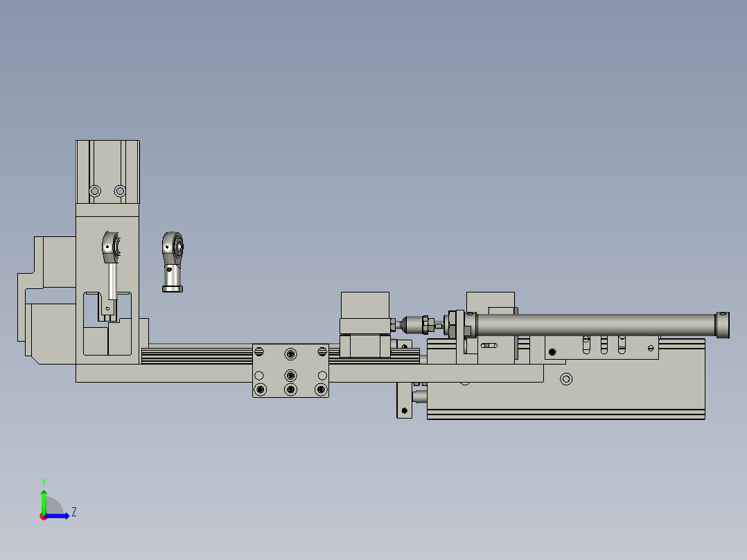Select the square slider block left of coupling
Viewport: 747px width, 560px height.
click(x=365, y=325)
